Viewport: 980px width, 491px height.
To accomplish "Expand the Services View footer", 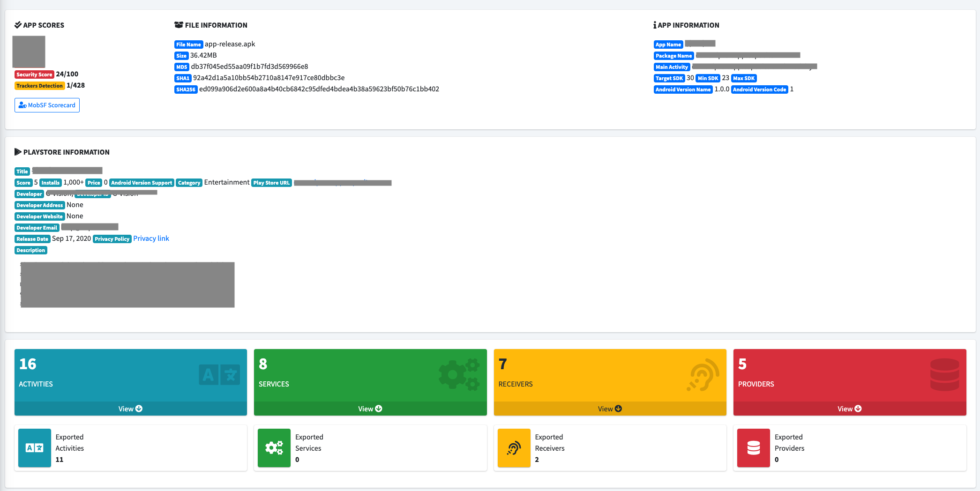I will pos(370,409).
